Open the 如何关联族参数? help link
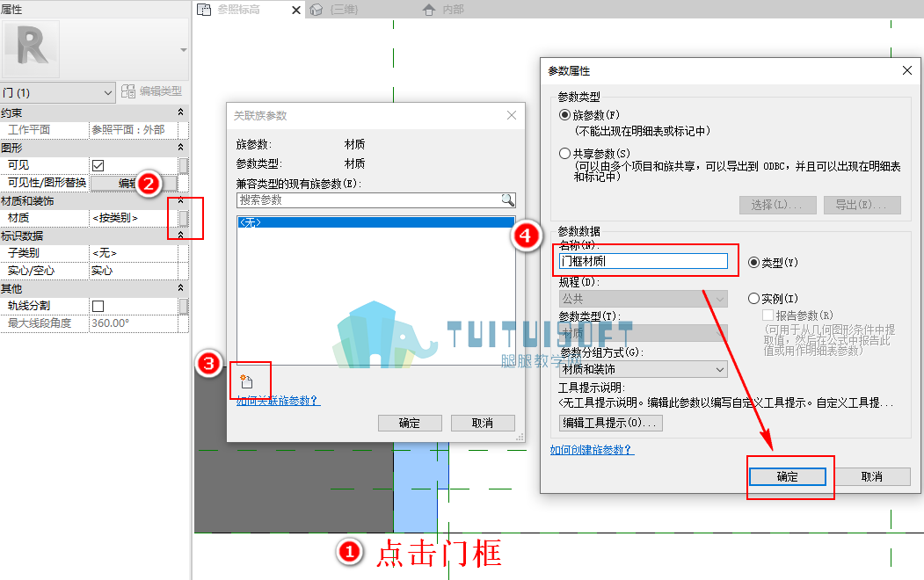924x580 pixels. [278, 401]
